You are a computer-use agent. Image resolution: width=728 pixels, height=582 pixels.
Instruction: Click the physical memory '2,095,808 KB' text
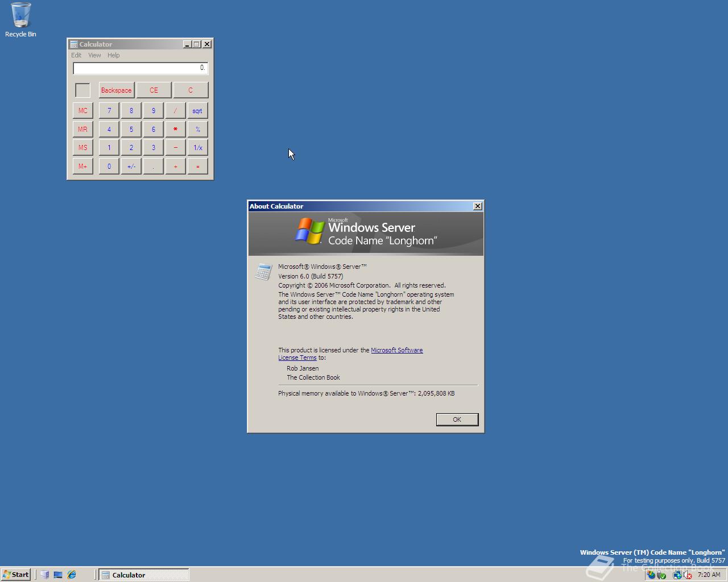(x=436, y=393)
